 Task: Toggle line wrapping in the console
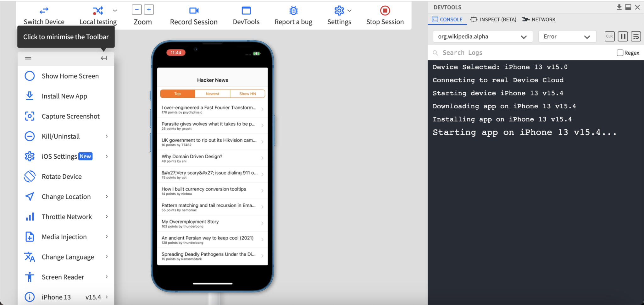pos(636,36)
